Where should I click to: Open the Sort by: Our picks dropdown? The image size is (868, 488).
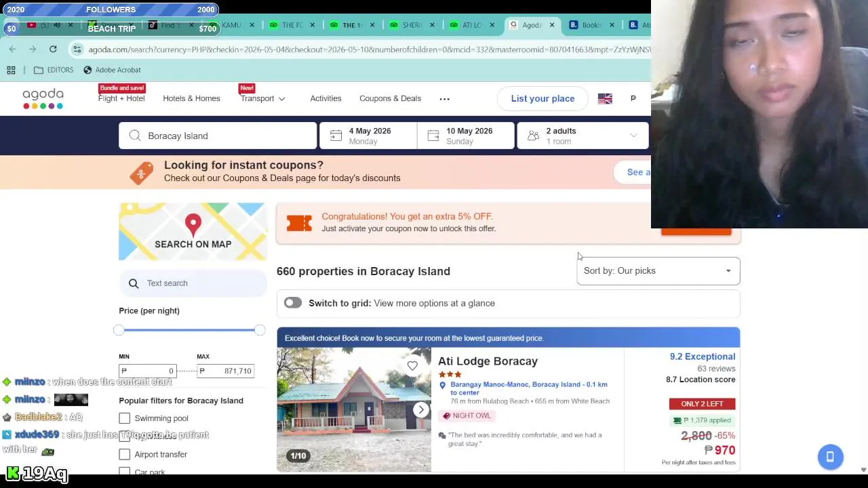(658, 270)
